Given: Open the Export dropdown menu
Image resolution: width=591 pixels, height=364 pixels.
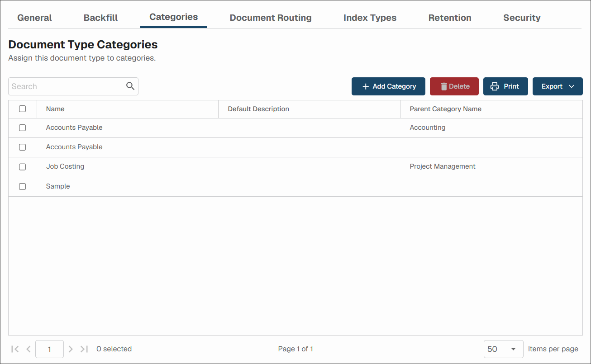Looking at the screenshot, I should 558,86.
